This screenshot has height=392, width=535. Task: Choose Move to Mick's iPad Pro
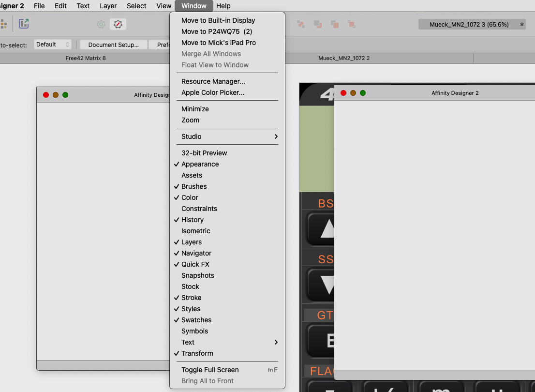tap(227, 43)
